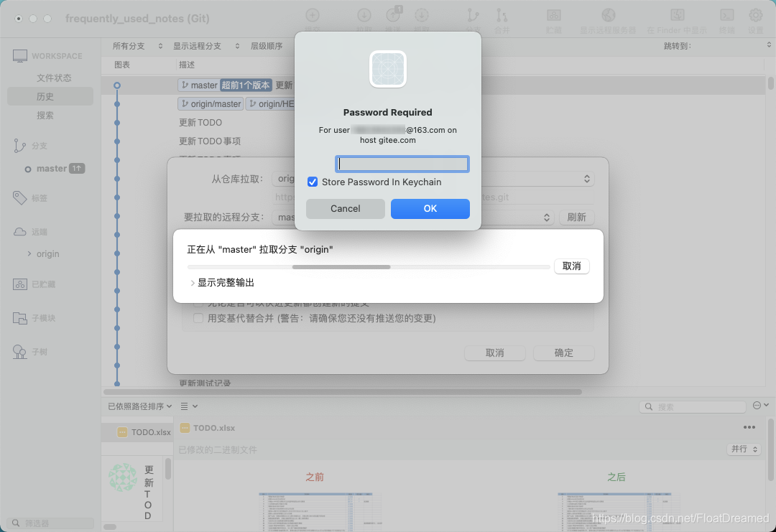
Task: Click 刷新 next to remote branch field
Action: [576, 217]
